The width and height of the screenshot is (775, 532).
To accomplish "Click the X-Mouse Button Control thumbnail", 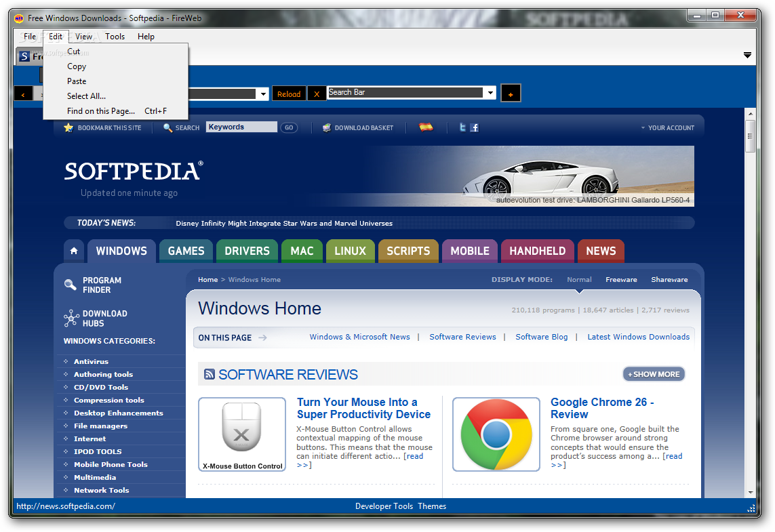I will pos(242,434).
